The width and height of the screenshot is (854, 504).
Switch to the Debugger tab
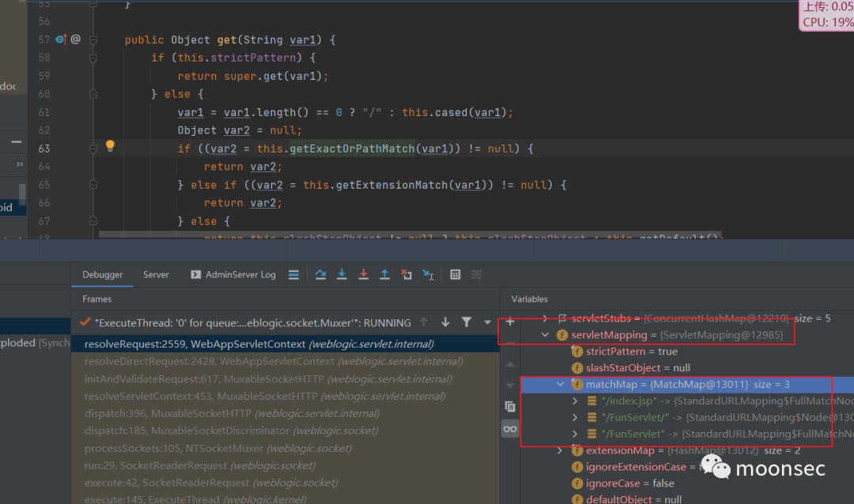pyautogui.click(x=102, y=275)
